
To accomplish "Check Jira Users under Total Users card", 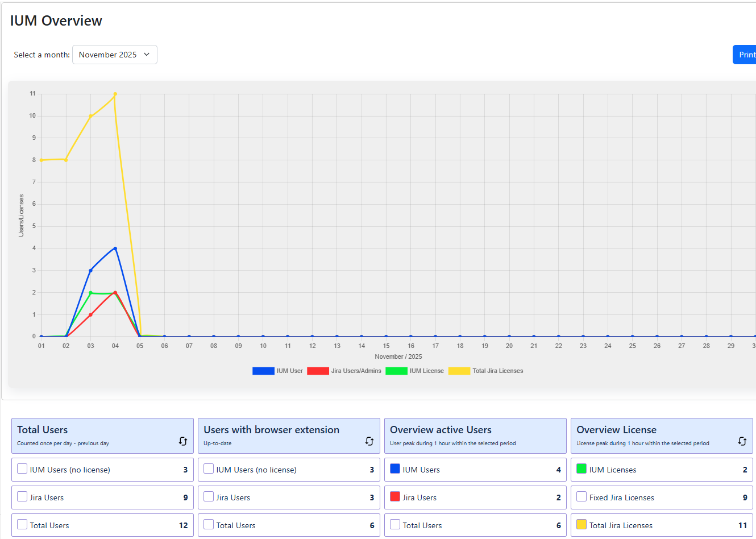I will [22, 497].
